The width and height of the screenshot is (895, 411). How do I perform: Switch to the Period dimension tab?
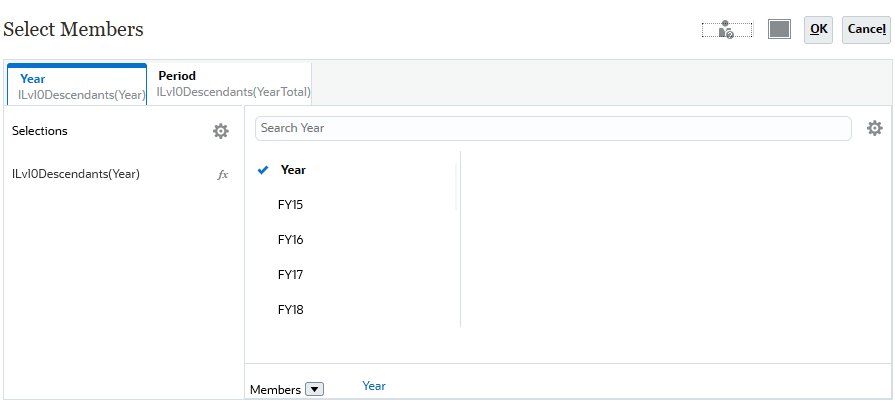233,84
